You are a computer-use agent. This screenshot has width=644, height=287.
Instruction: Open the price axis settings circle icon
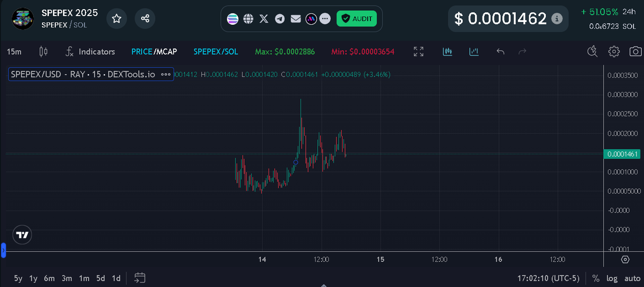point(625,260)
